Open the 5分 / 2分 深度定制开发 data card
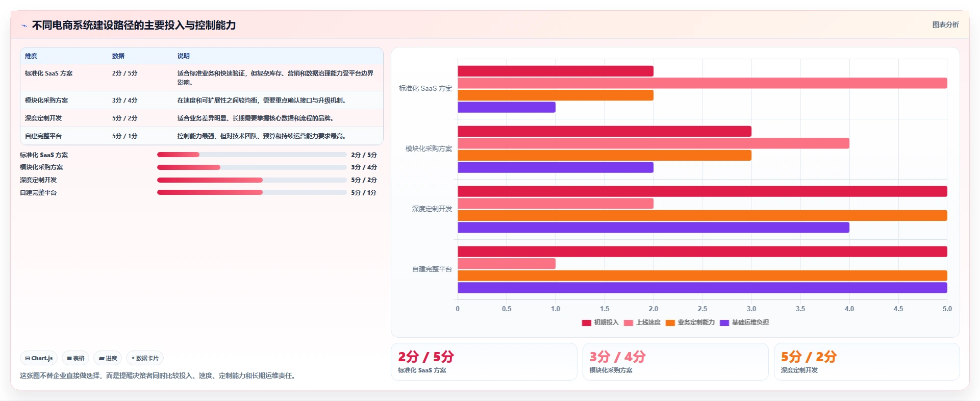Image resolution: width=980 pixels, height=401 pixels. click(867, 362)
